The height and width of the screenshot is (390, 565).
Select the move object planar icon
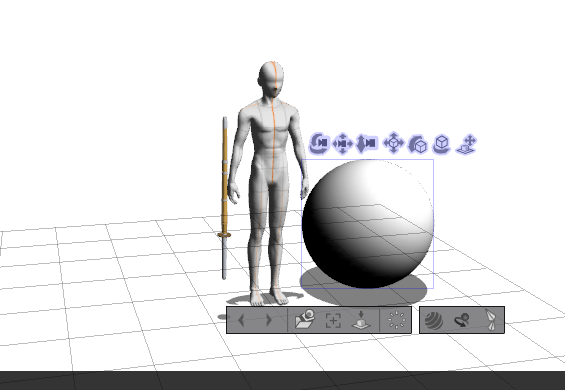393,143
